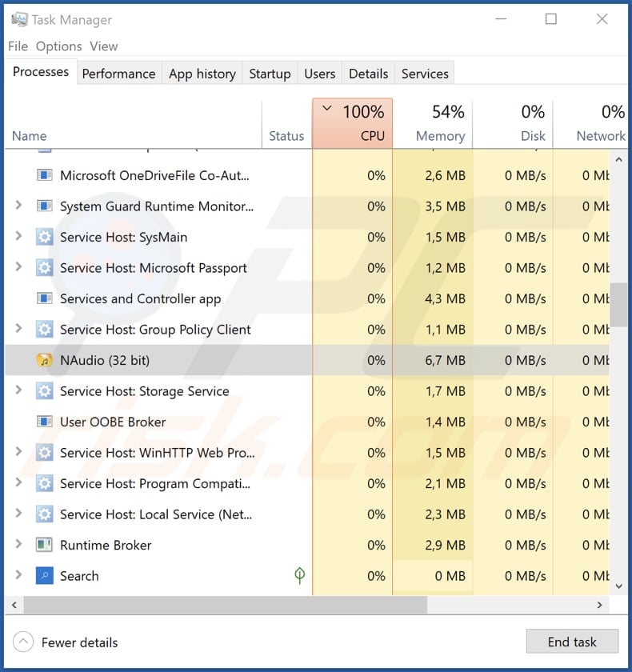Sort by the Status column header
This screenshot has height=672, width=632.
point(286,123)
